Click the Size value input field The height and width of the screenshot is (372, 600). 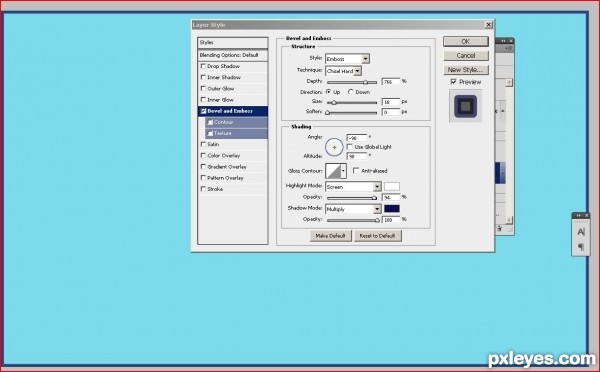(391, 102)
